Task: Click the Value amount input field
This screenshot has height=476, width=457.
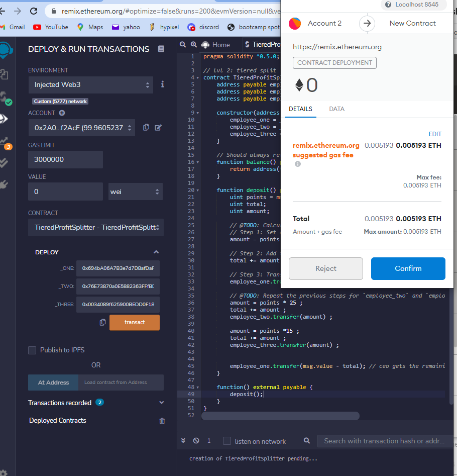Action: 65,192
